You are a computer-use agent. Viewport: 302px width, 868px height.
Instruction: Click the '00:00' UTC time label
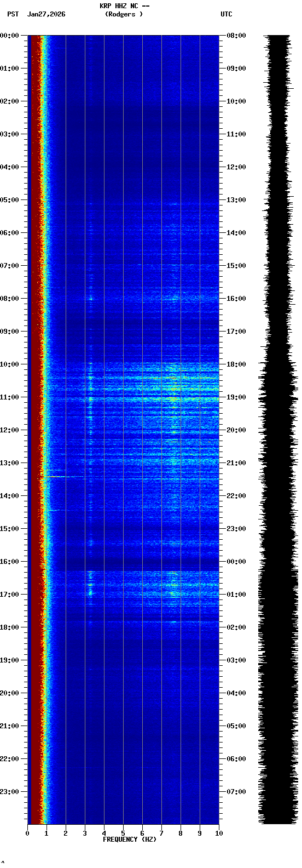click(x=236, y=562)
